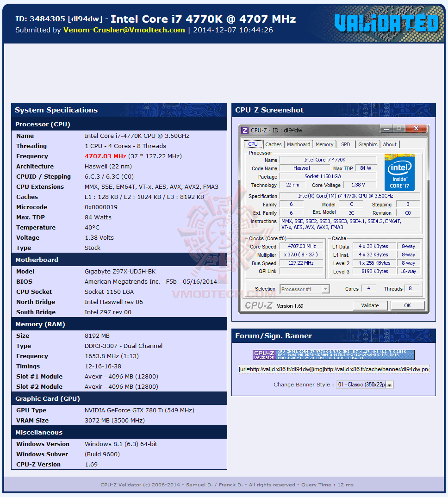Click the Core Speed 4707.03 MHz field
The image size is (448, 497).
click(301, 246)
